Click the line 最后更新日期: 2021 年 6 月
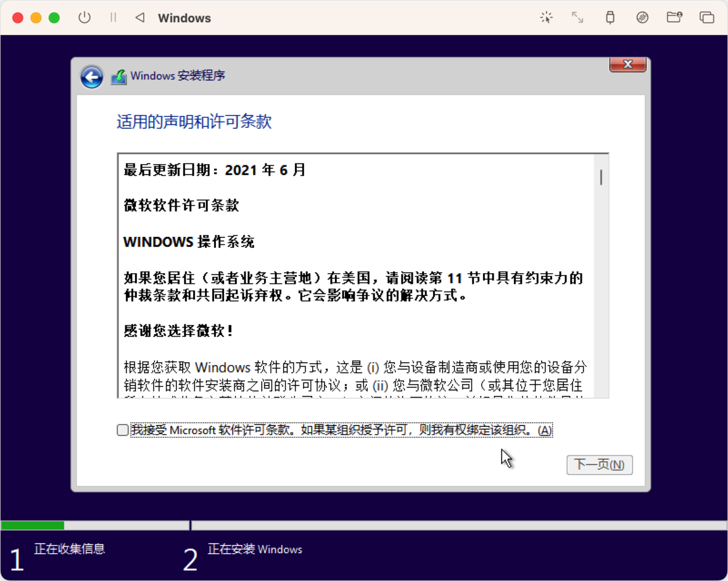 point(215,170)
